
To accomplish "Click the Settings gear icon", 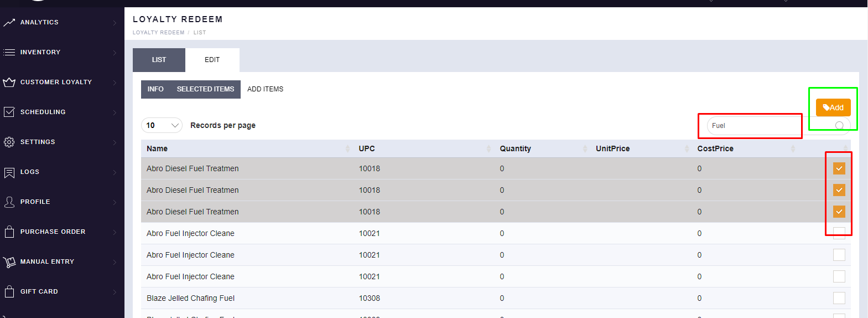I will pos(9,142).
